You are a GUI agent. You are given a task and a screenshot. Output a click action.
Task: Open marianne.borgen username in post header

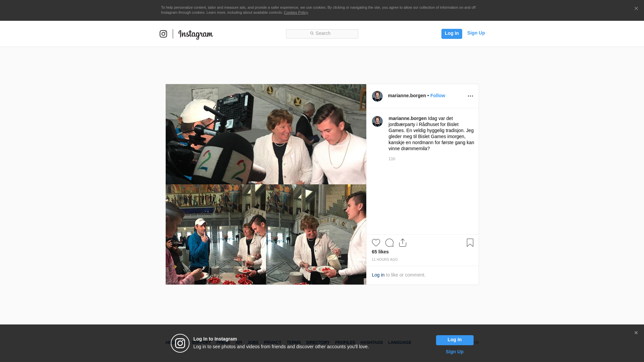[407, 96]
